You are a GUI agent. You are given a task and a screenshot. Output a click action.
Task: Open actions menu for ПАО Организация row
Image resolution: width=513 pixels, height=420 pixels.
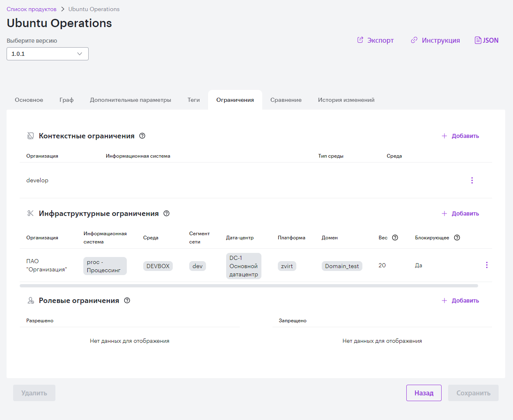pyautogui.click(x=487, y=265)
